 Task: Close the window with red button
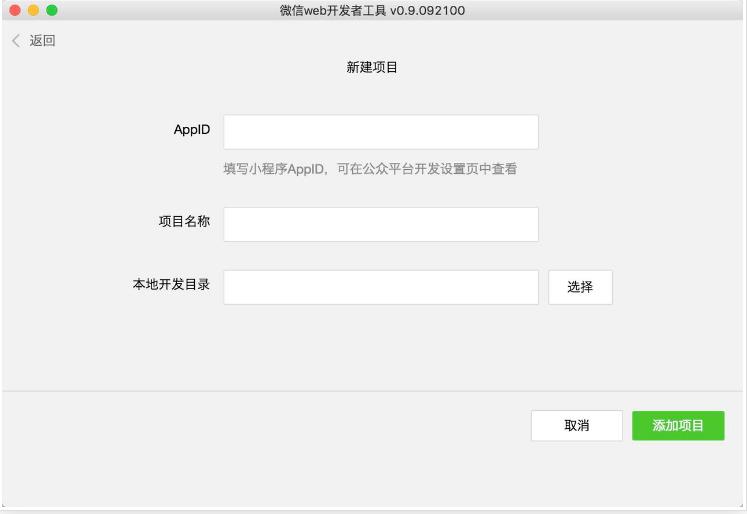[15, 10]
